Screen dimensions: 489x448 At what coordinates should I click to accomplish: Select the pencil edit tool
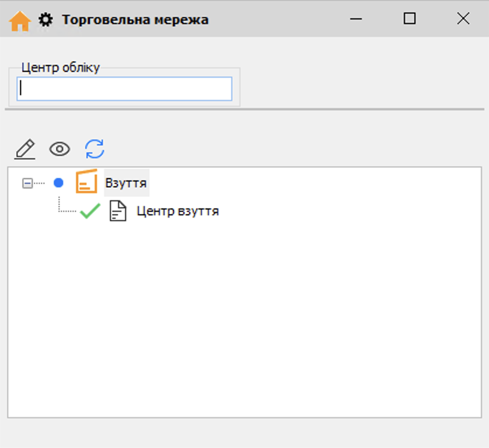point(25,149)
